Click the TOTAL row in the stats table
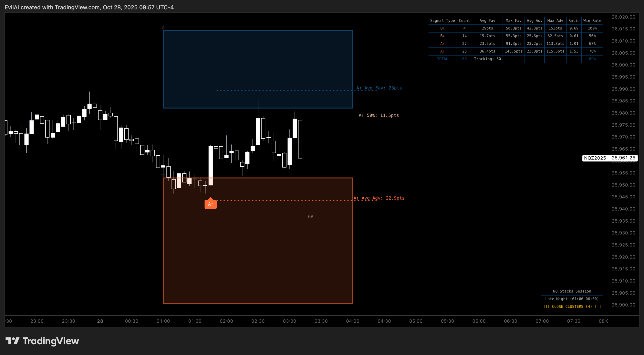The width and height of the screenshot is (644, 355). 443,59
